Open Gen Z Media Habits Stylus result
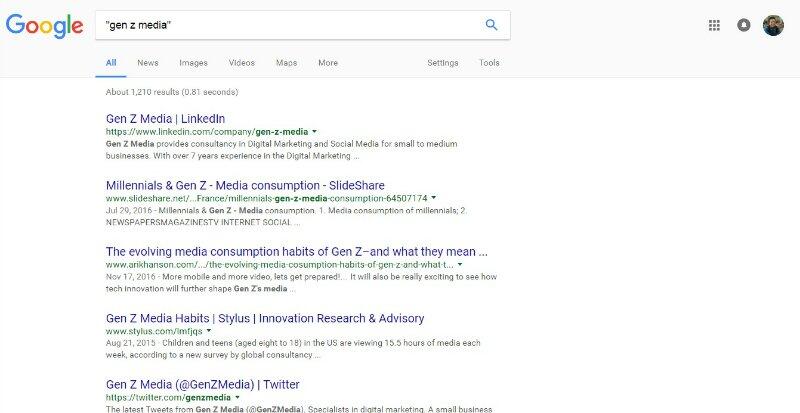This screenshot has height=413, width=800. 265,318
